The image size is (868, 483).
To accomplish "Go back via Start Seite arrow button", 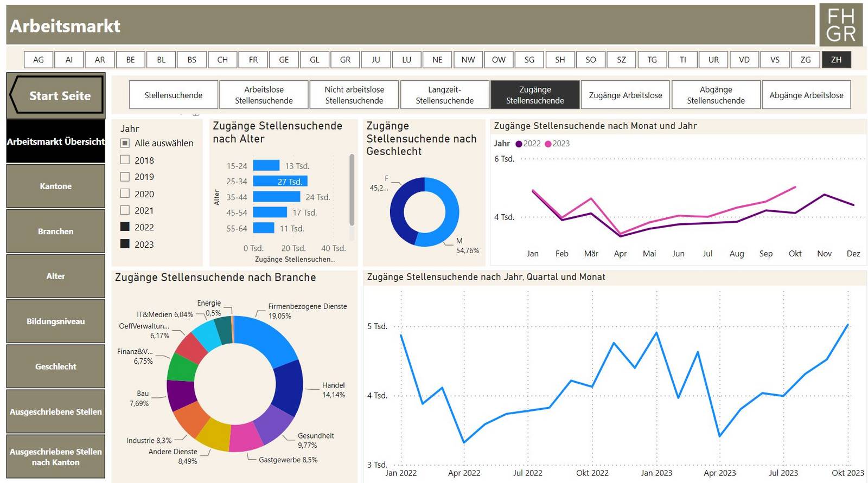I will (56, 95).
